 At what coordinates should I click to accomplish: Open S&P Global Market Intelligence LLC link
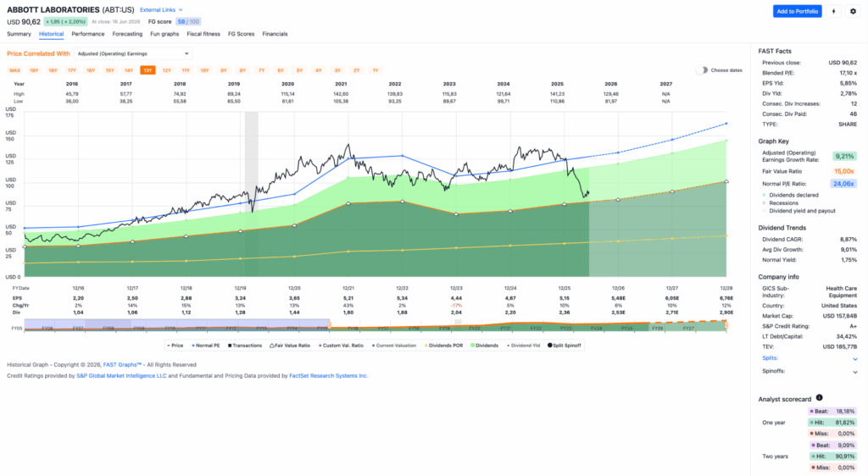(121, 376)
